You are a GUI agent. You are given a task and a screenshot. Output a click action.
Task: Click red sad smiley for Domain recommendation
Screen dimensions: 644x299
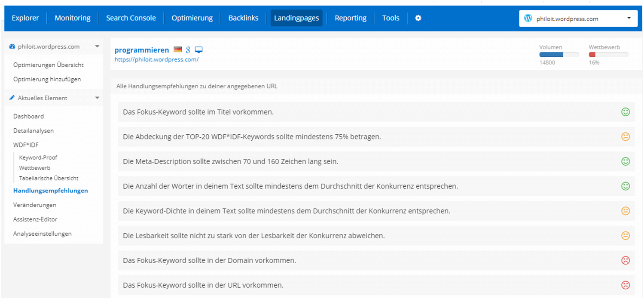tap(625, 260)
